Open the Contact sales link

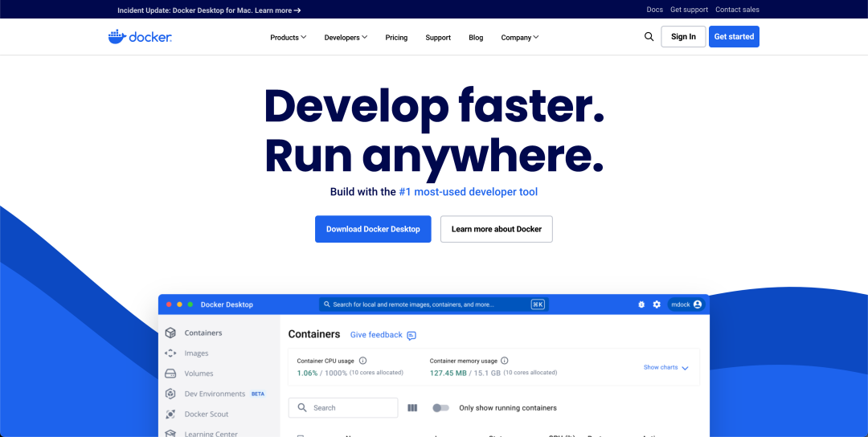click(737, 10)
